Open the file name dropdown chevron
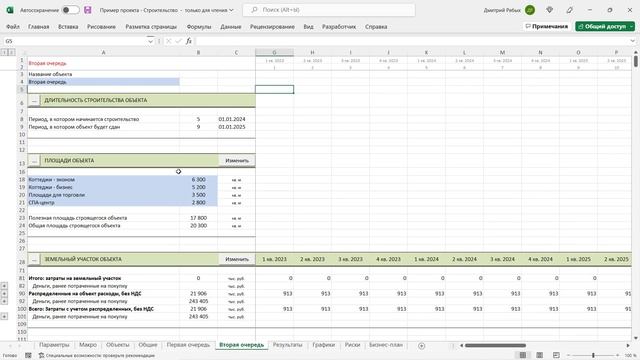 click(x=231, y=10)
